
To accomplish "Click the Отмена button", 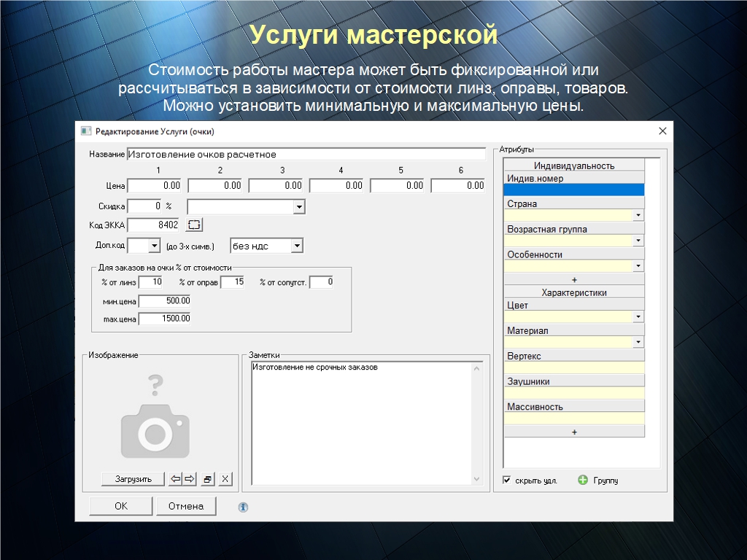I will pos(186,506).
